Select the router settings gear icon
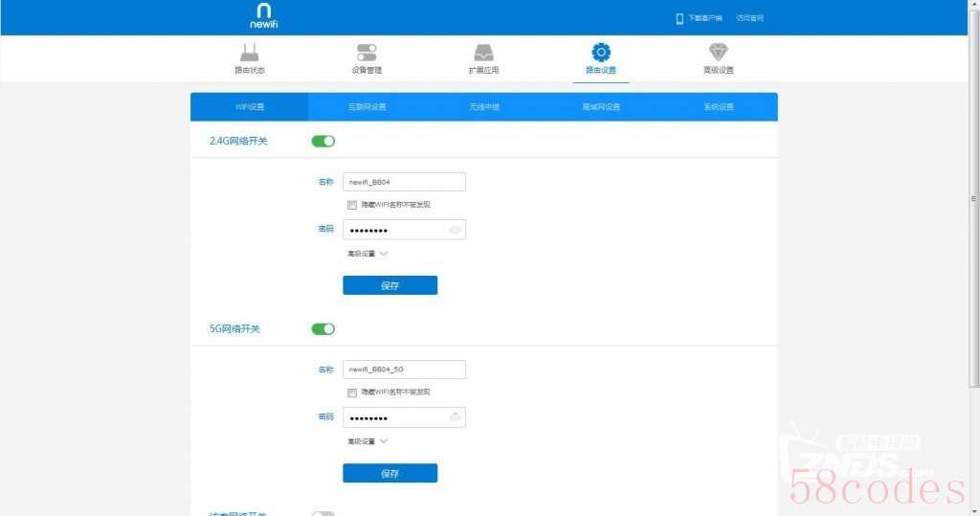Viewport: 980px width, 516px height. (601, 52)
